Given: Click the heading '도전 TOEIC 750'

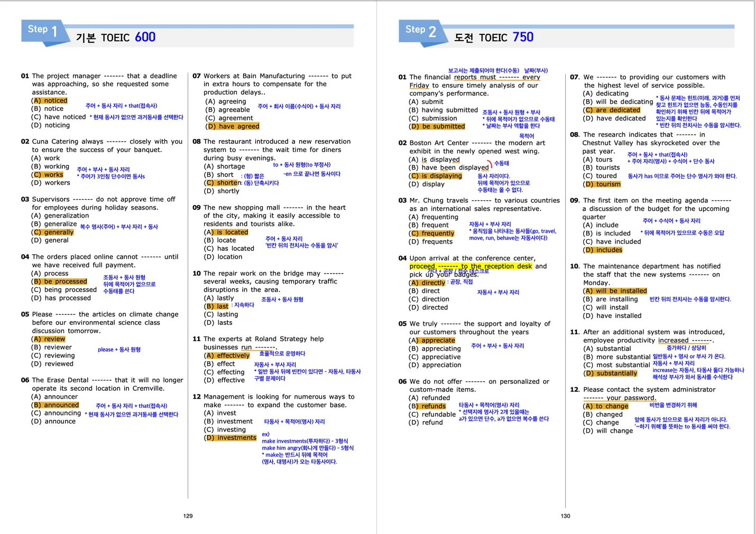Looking at the screenshot, I should click(494, 38).
